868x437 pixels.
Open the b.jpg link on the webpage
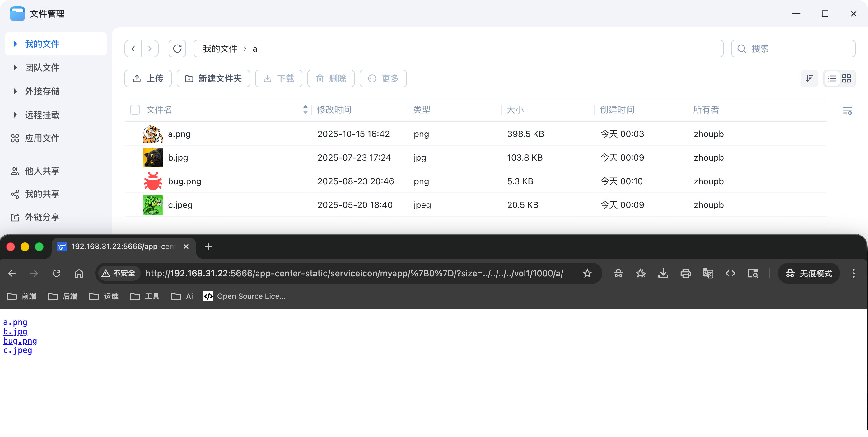15,331
